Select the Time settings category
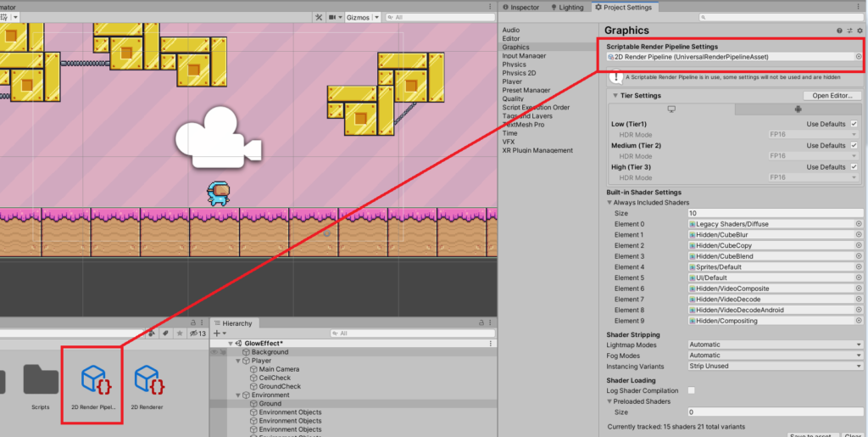 (x=509, y=133)
